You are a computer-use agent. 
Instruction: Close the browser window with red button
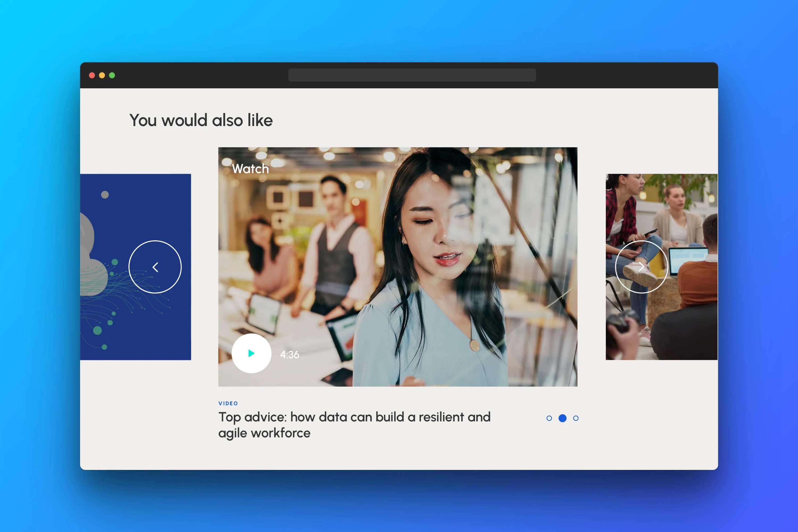(92, 75)
